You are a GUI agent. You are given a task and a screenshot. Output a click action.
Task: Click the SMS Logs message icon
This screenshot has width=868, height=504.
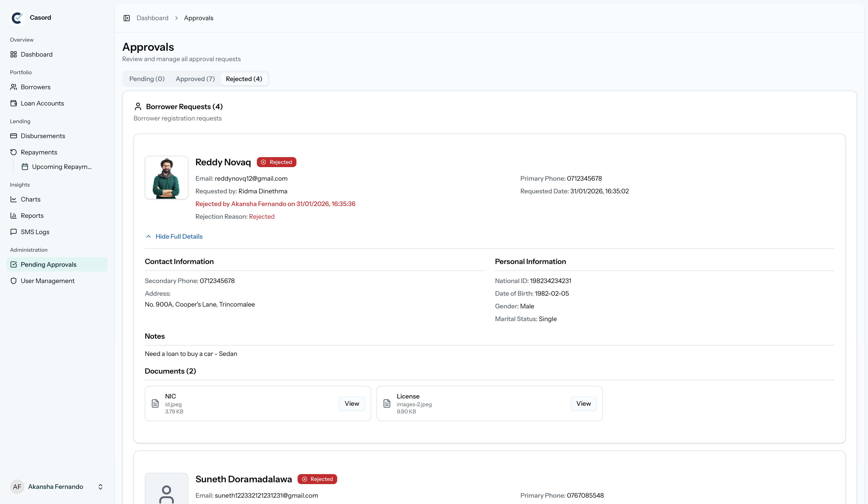click(13, 232)
